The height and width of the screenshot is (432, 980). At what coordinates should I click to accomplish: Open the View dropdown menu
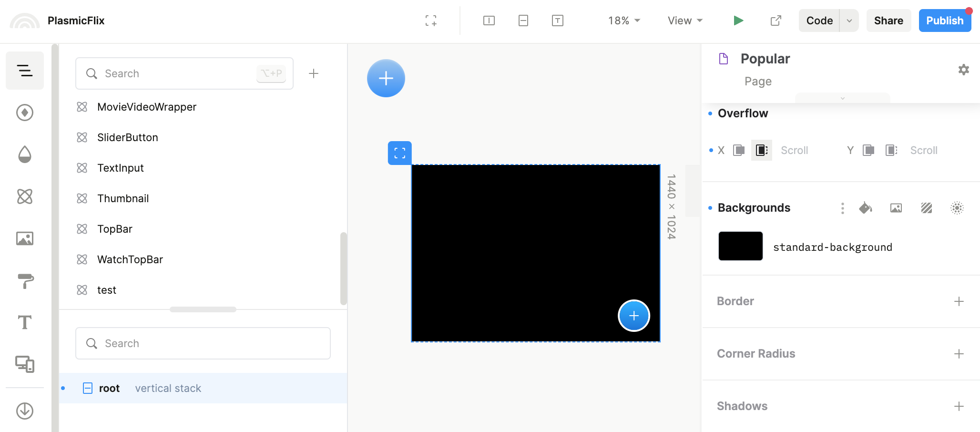tap(685, 21)
